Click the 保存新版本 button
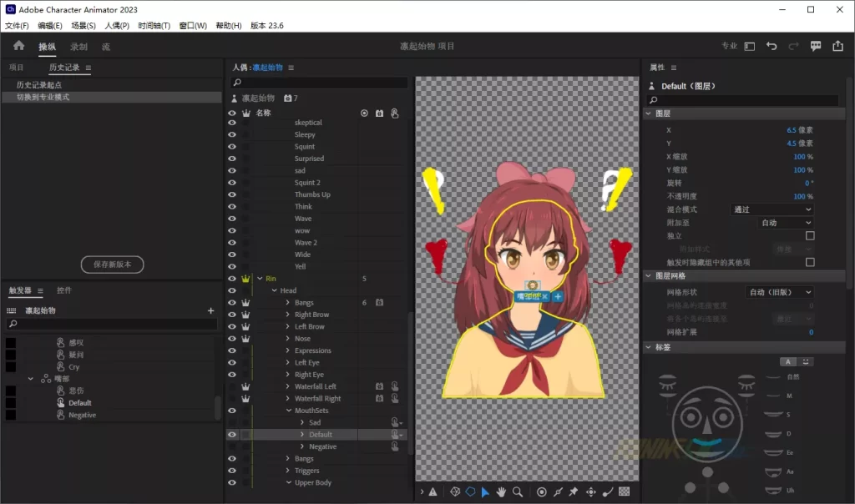This screenshot has height=504, width=855. pyautogui.click(x=112, y=265)
